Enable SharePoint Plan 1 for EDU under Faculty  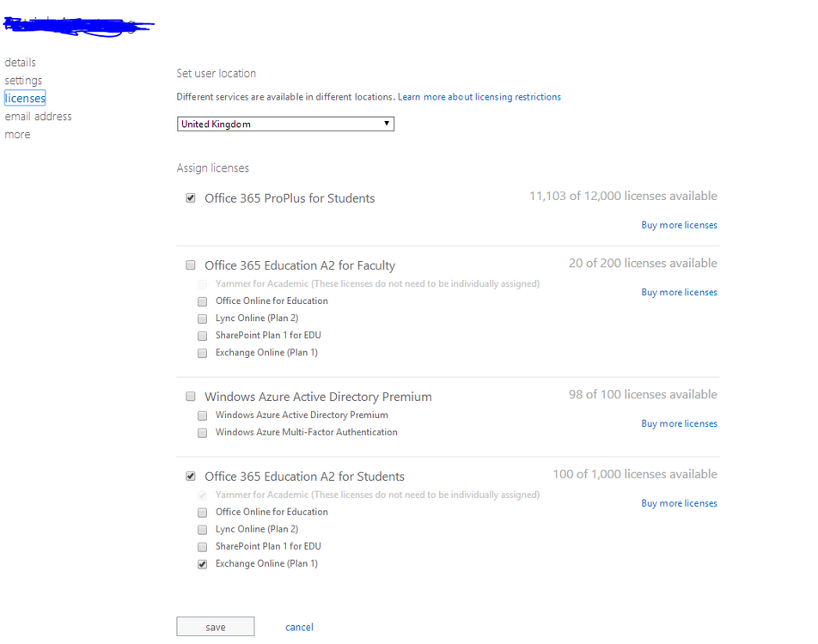click(x=202, y=336)
